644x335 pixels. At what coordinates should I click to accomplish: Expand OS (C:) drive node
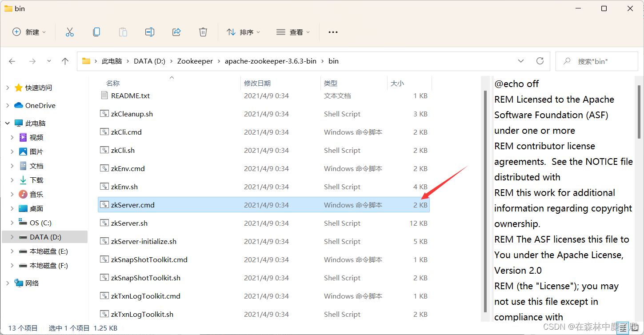(x=12, y=223)
